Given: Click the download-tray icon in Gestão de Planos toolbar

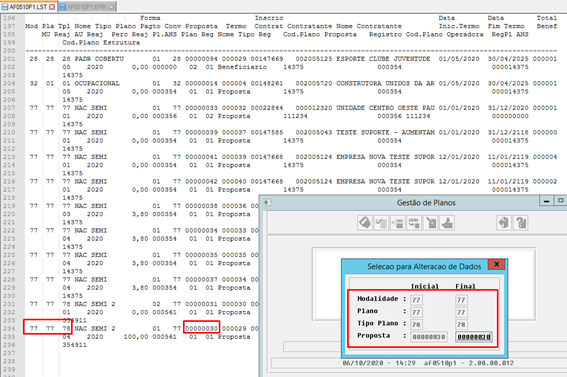Looking at the screenshot, I should tap(447, 223).
